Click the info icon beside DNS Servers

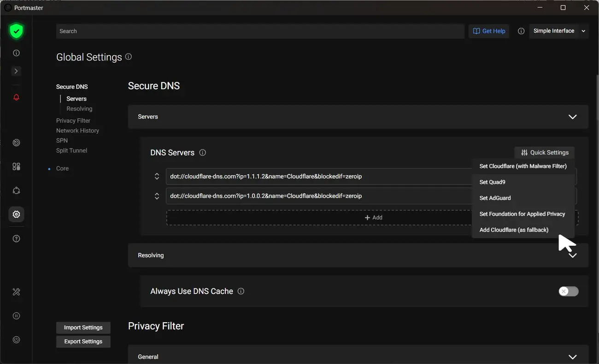[x=202, y=152]
